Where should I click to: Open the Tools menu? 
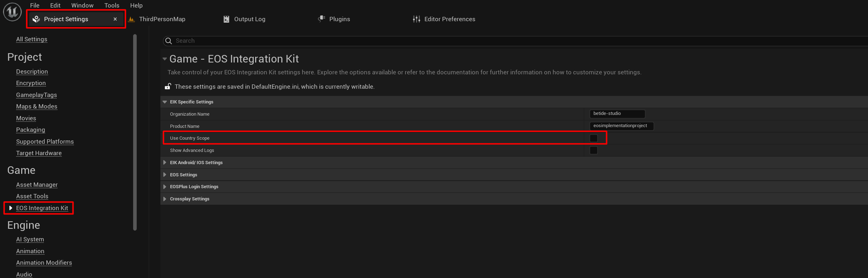tap(112, 5)
